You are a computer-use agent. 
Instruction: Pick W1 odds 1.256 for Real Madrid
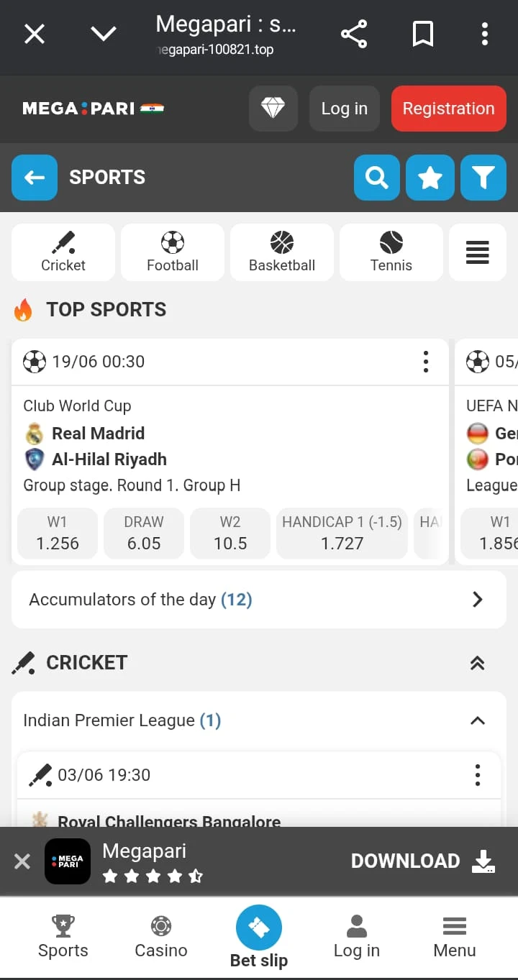[x=58, y=533]
